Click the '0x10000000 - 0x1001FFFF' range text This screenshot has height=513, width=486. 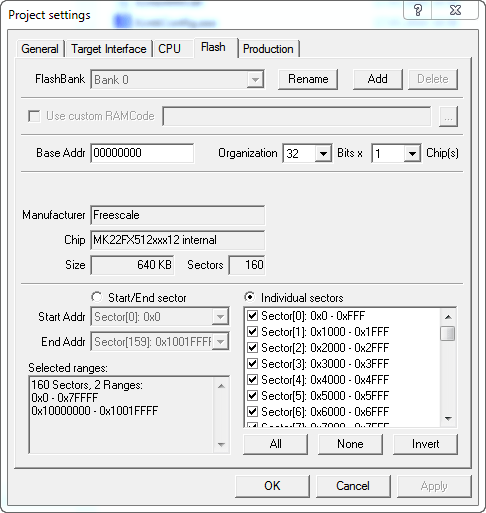click(95, 411)
